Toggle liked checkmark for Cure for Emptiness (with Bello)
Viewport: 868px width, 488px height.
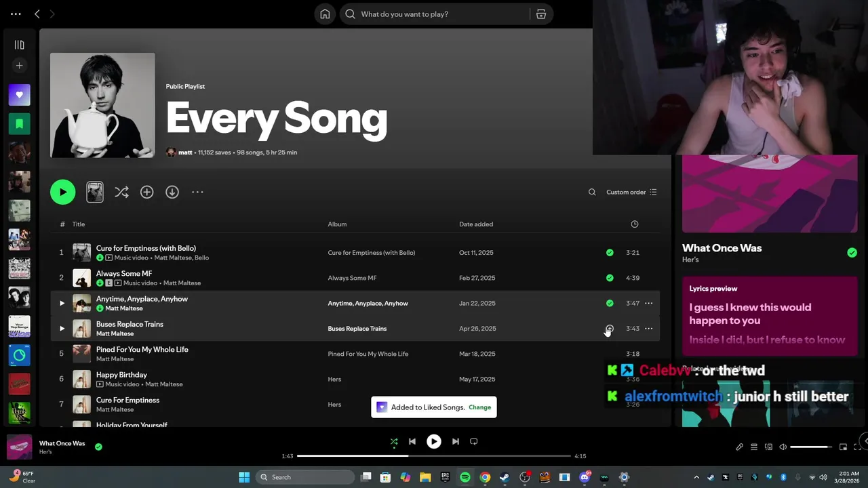(610, 252)
